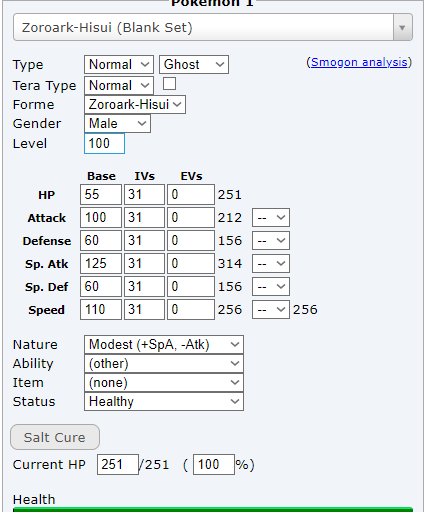Click the Speed IVs field
The width and height of the screenshot is (424, 512).
(144, 309)
